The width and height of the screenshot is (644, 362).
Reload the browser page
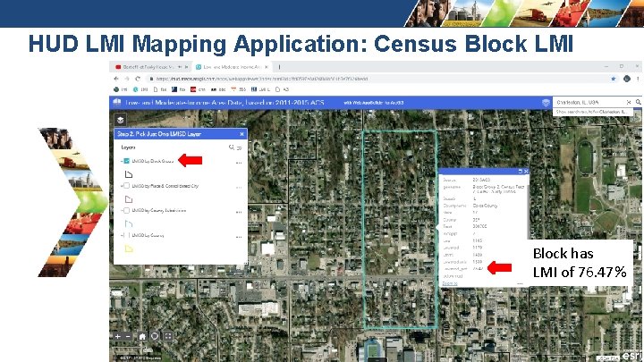click(138, 79)
